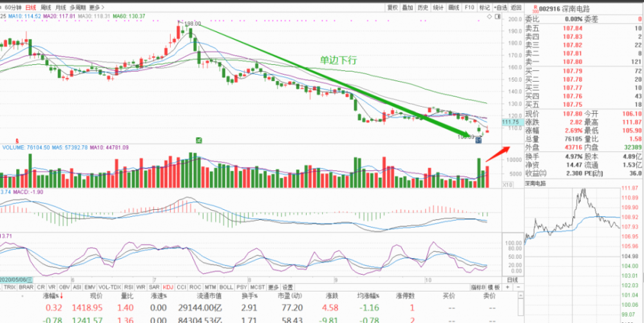The width and height of the screenshot is (644, 323).
Task: Click the diamond icon above the price axis
Action: pos(489,17)
